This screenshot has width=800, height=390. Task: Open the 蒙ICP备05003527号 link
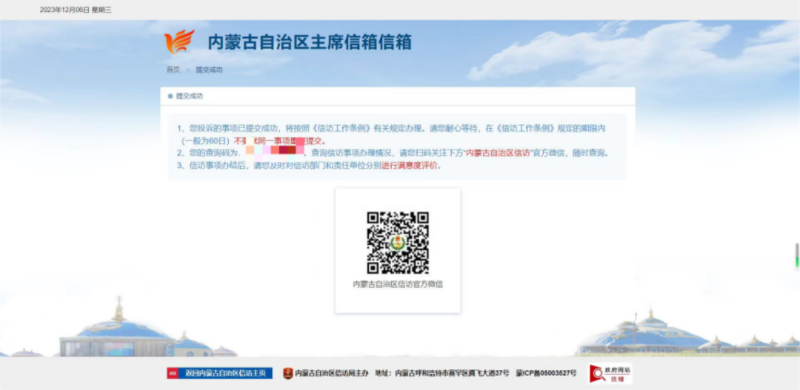tap(546, 373)
